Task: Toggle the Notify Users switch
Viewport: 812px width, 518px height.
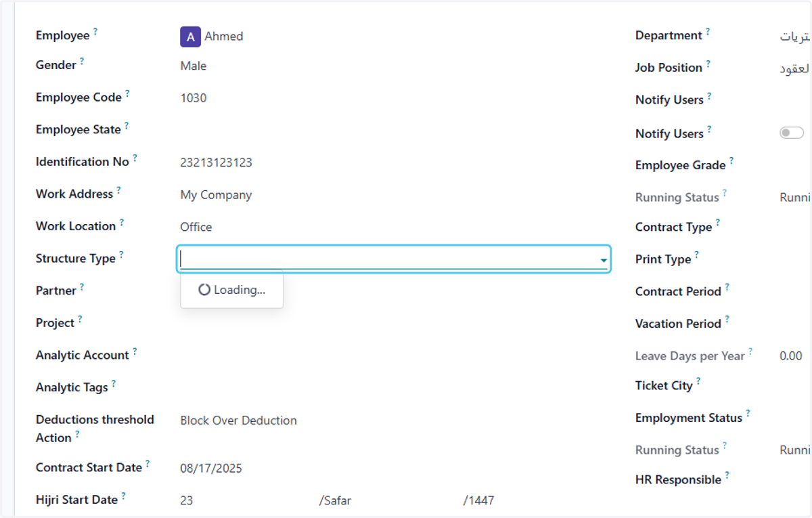Action: [792, 133]
